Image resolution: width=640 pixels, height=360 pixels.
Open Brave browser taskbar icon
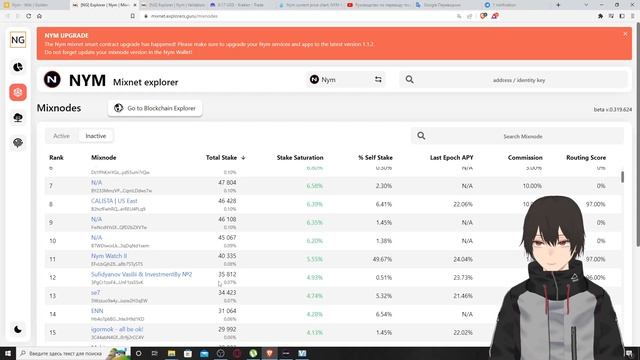tap(269, 353)
